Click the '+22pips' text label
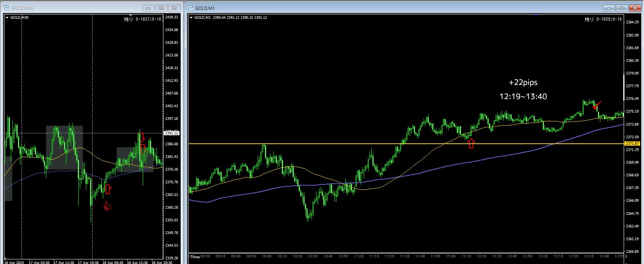The width and height of the screenshot is (644, 264). [x=523, y=82]
